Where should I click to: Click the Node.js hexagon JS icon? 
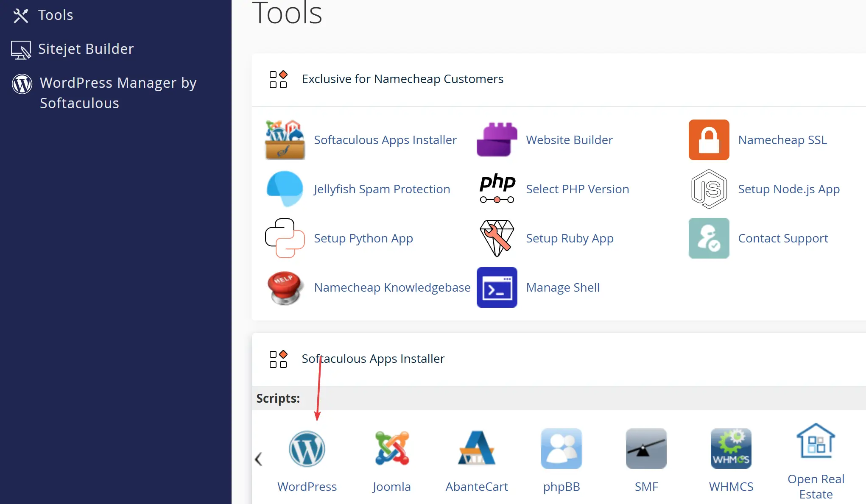tap(709, 189)
